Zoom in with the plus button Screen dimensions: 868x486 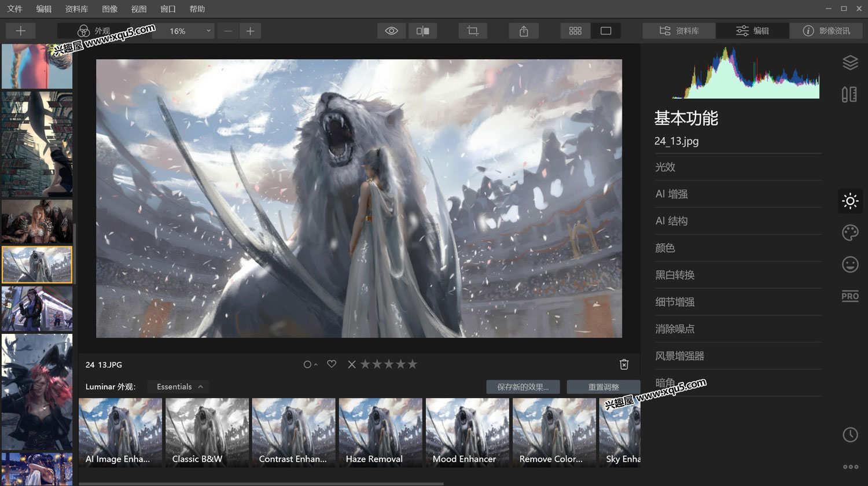coord(250,31)
